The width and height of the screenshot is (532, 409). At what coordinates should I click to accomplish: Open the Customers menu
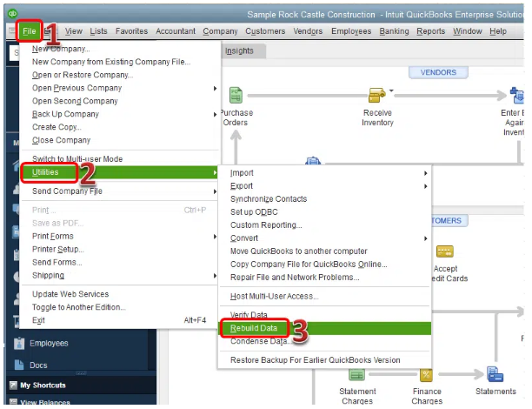(265, 31)
